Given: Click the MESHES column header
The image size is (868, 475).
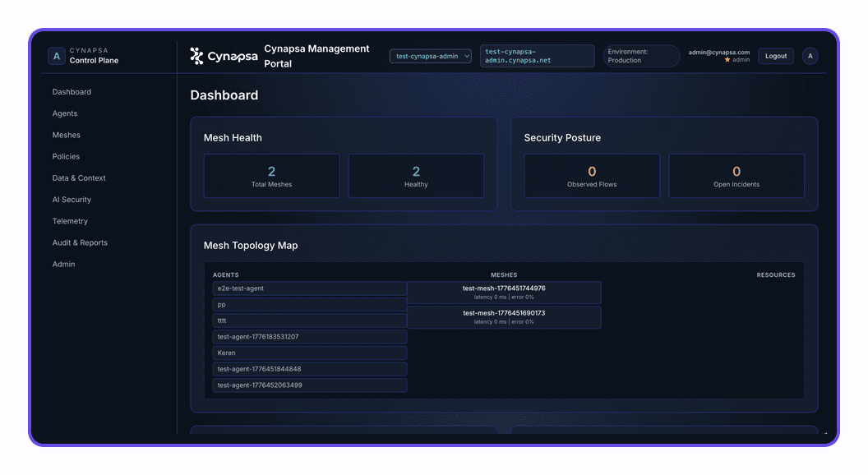Looking at the screenshot, I should coord(504,274).
